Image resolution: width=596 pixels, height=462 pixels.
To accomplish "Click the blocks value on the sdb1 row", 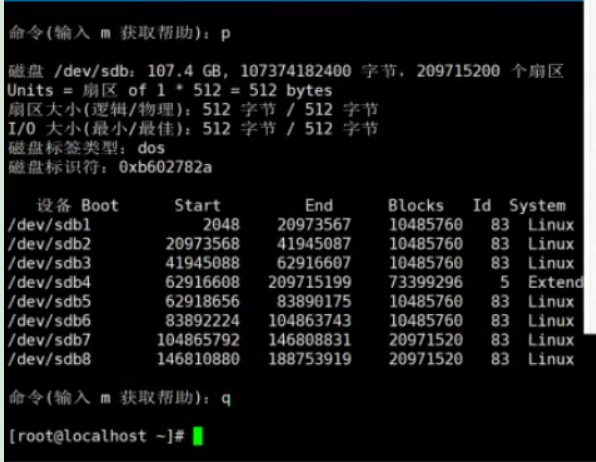I will click(x=426, y=225).
